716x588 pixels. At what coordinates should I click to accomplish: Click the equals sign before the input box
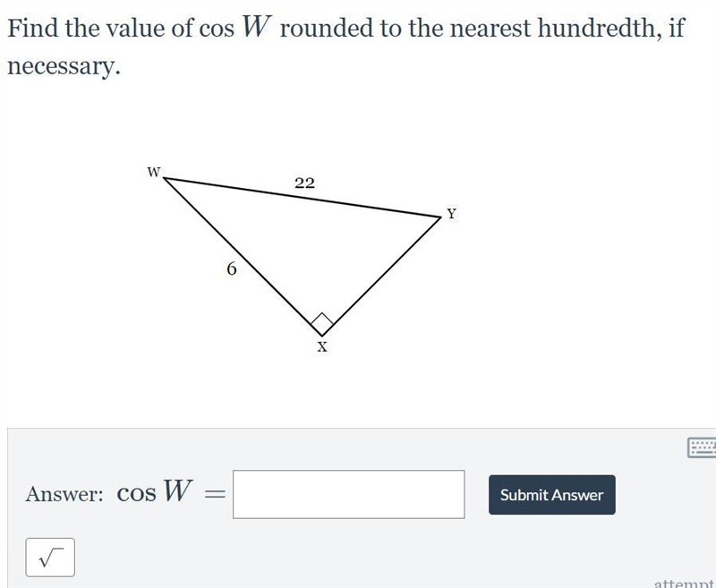215,493
